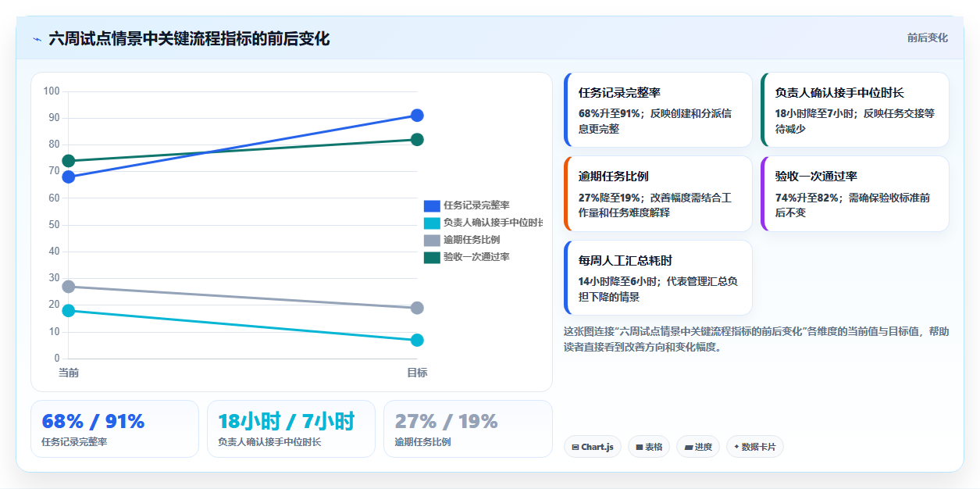Click the gray data point at 27 on 当前
The image size is (980, 489).
pyautogui.click(x=69, y=287)
